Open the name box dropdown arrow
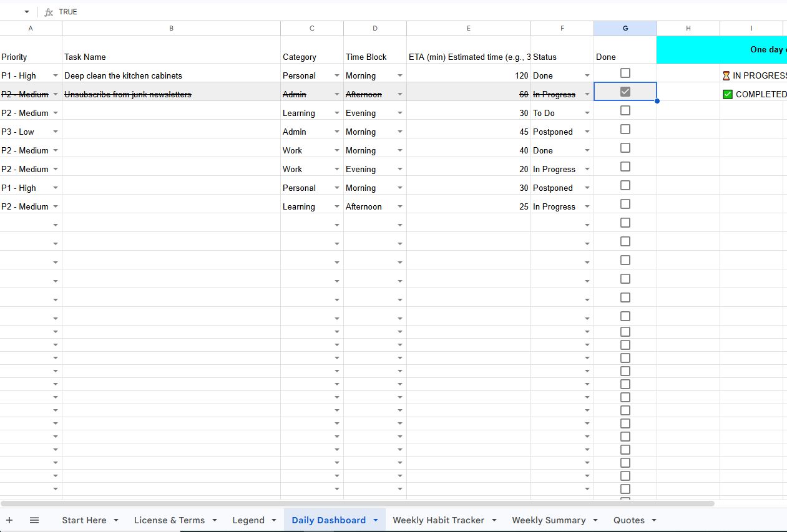This screenshot has height=532, width=787. point(26,11)
